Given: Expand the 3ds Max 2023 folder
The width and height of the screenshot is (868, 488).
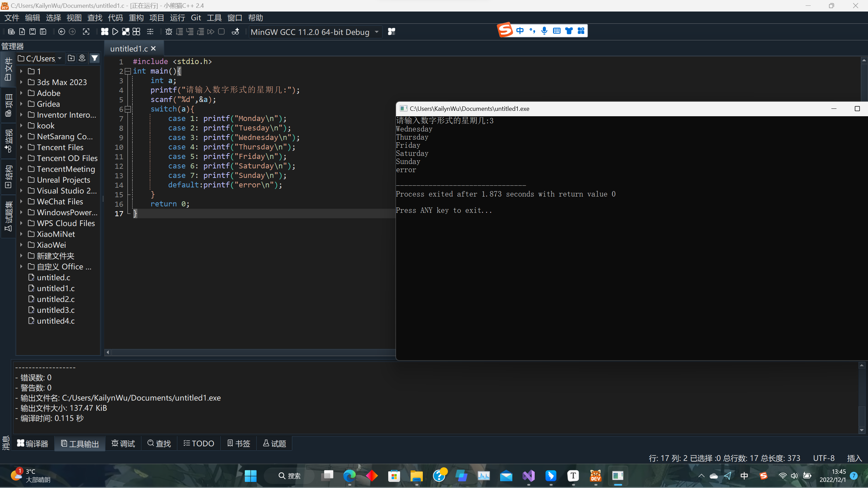Looking at the screenshot, I should (21, 82).
